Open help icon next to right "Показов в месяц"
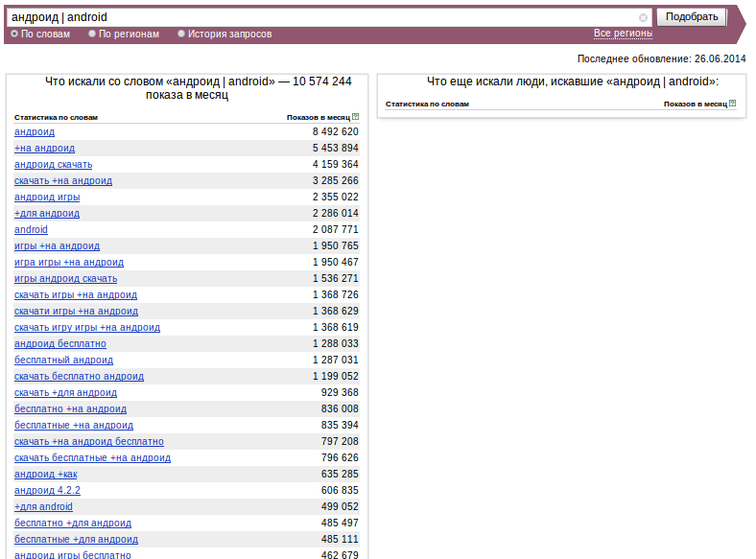 (x=733, y=104)
